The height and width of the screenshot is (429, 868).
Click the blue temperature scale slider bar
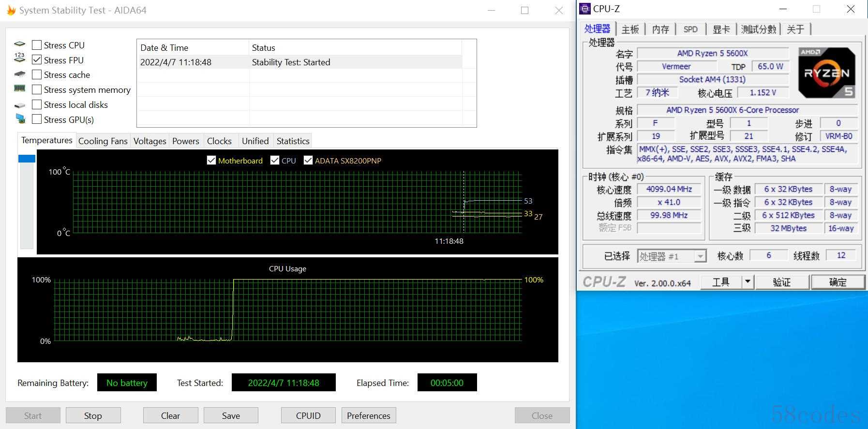tap(27, 159)
